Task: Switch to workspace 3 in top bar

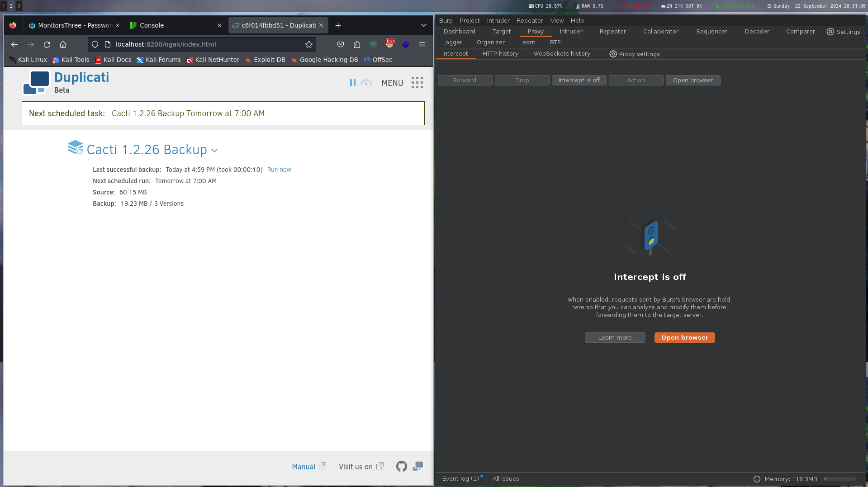Action: (x=19, y=6)
